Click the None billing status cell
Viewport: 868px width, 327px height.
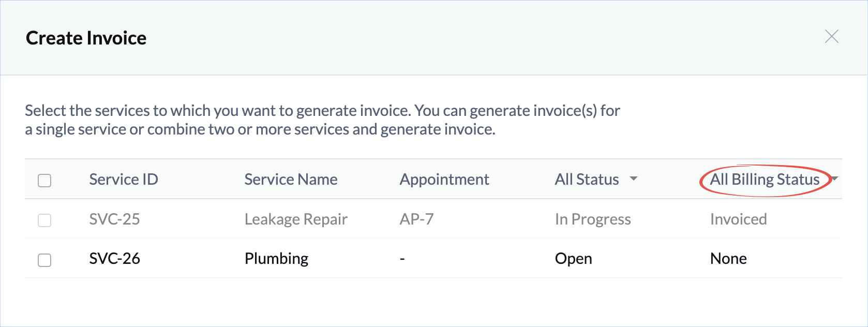[x=728, y=259]
